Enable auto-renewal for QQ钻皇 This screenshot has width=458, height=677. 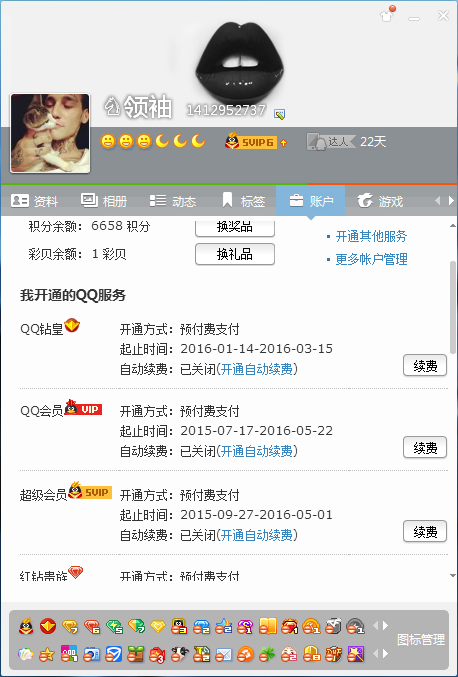(x=256, y=369)
